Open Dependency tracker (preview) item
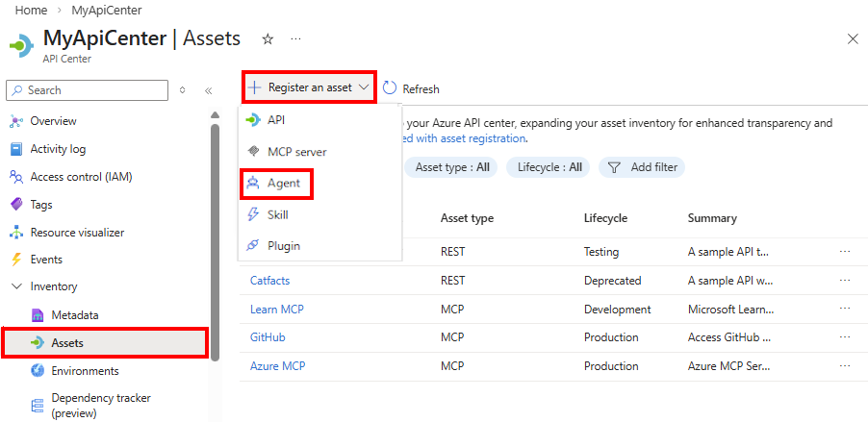868x422 pixels. [x=101, y=406]
